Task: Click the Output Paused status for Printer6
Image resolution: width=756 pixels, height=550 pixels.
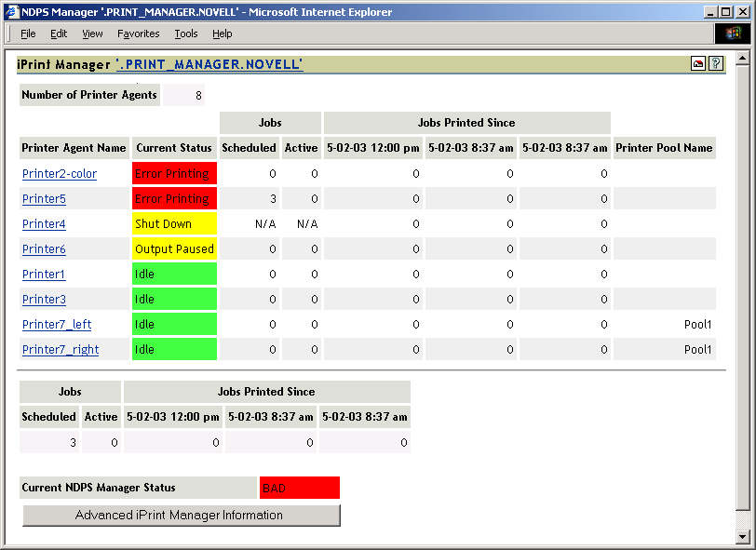Action: click(174, 248)
